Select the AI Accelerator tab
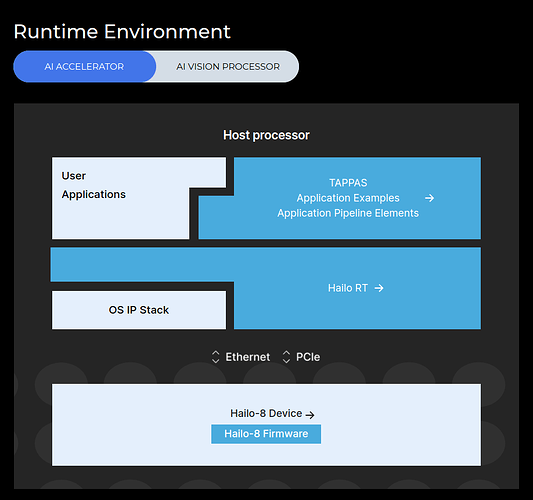The width and height of the screenshot is (533, 500). (84, 67)
